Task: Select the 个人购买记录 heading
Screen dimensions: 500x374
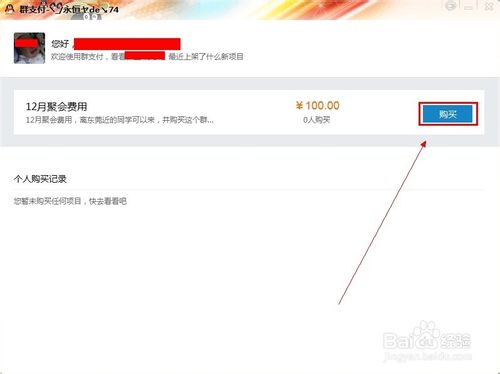Action: pyautogui.click(x=40, y=179)
